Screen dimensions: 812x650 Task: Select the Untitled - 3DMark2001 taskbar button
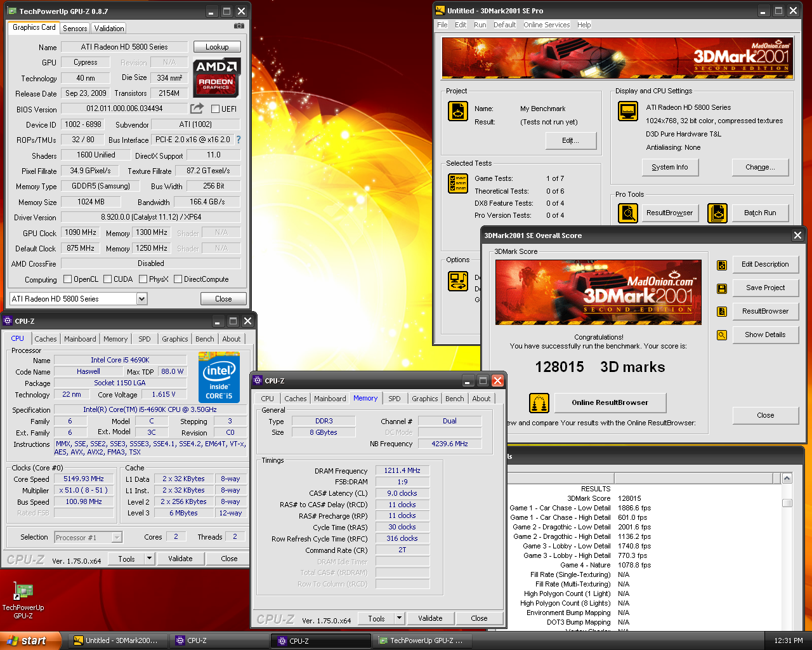pos(116,640)
